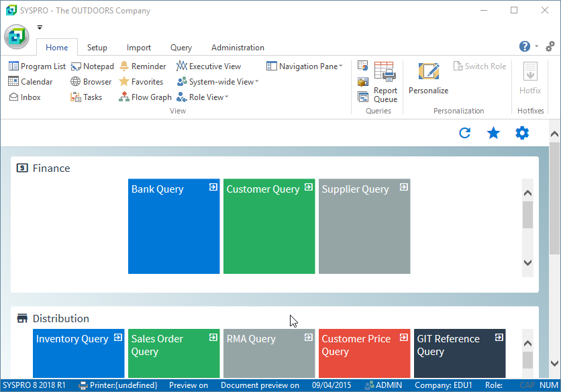Open the Administration ribbon tab
The height and width of the screenshot is (392, 561).
[x=238, y=48]
